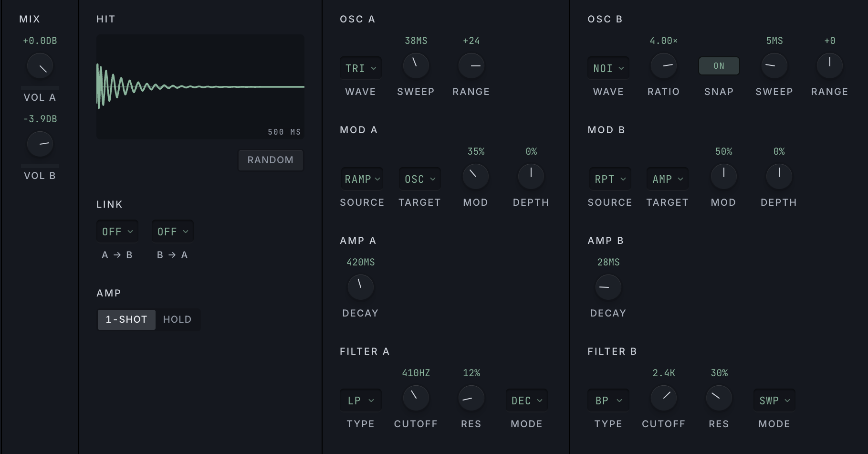Image resolution: width=868 pixels, height=454 pixels.
Task: Open the FILTER B SWP mode dropdown
Action: [x=774, y=401]
